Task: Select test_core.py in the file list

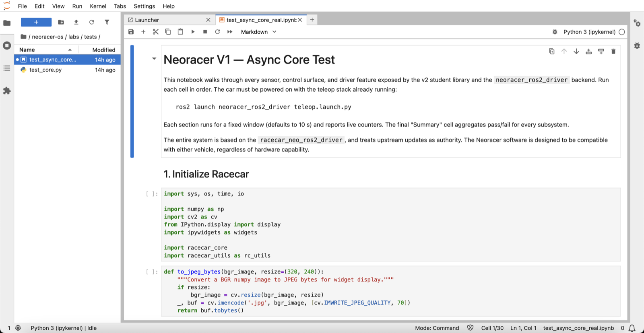Action: 67,70
